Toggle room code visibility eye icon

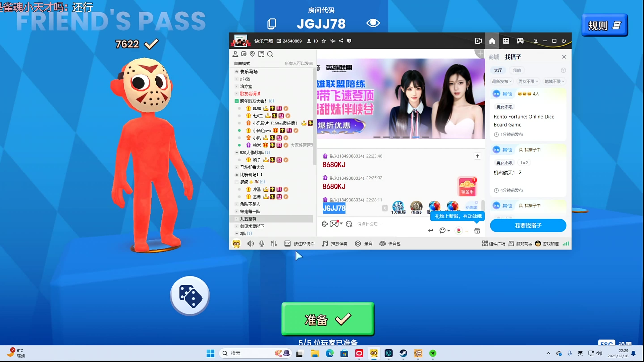coord(373,23)
